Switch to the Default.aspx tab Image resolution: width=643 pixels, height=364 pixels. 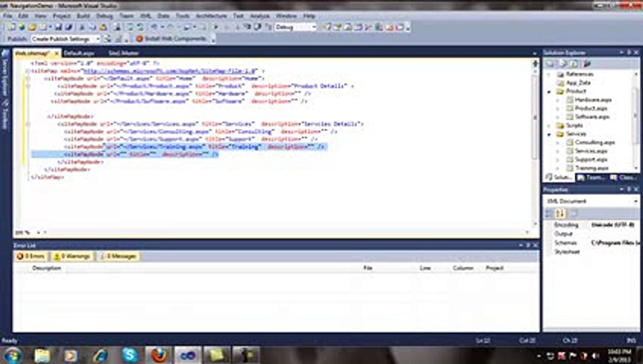click(x=79, y=53)
